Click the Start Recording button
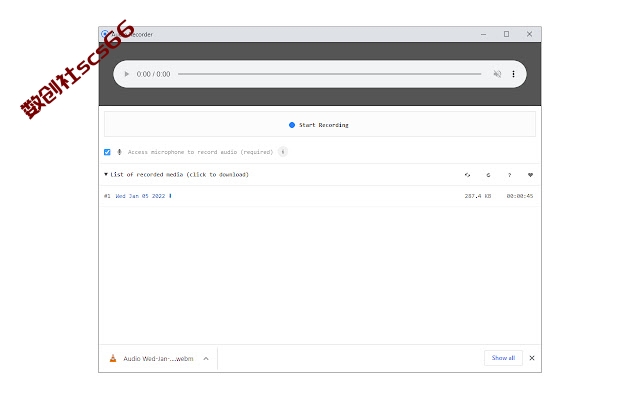This screenshot has height=400, width=640. (x=320, y=124)
